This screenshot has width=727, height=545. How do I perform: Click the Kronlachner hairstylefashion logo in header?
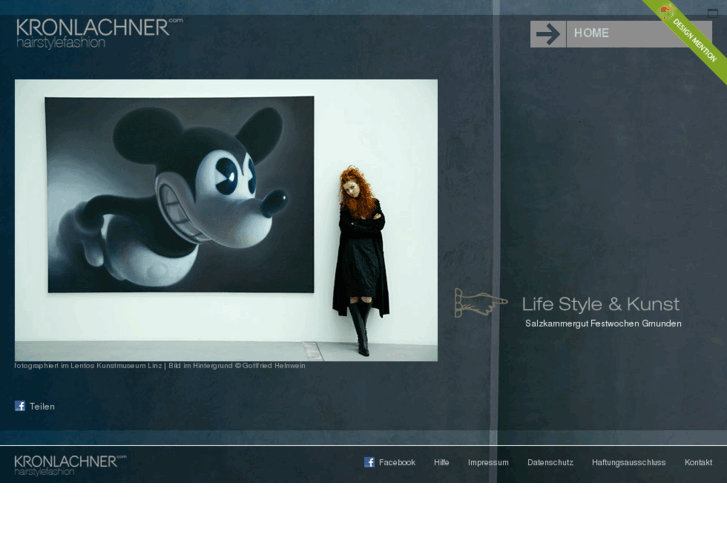click(99, 33)
